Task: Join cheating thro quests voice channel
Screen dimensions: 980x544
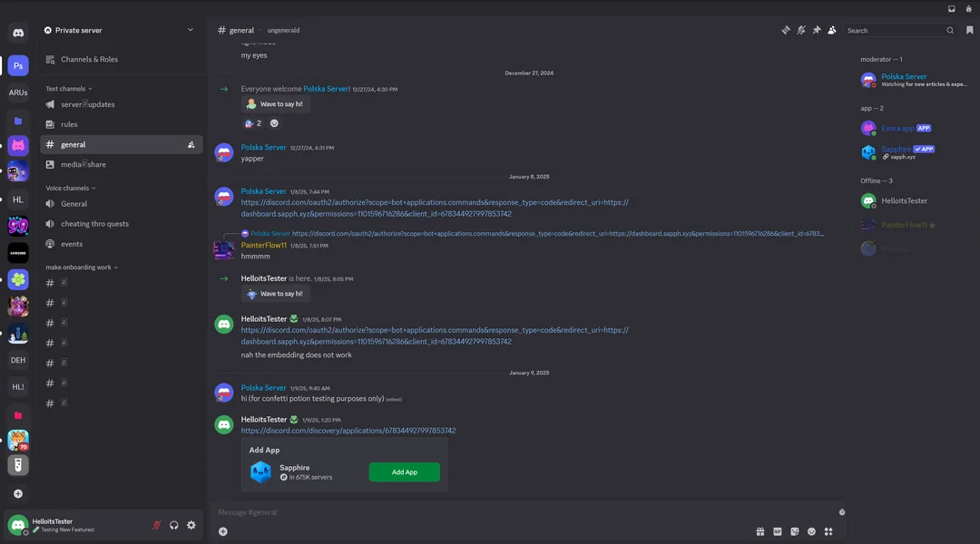Action: tap(122, 224)
